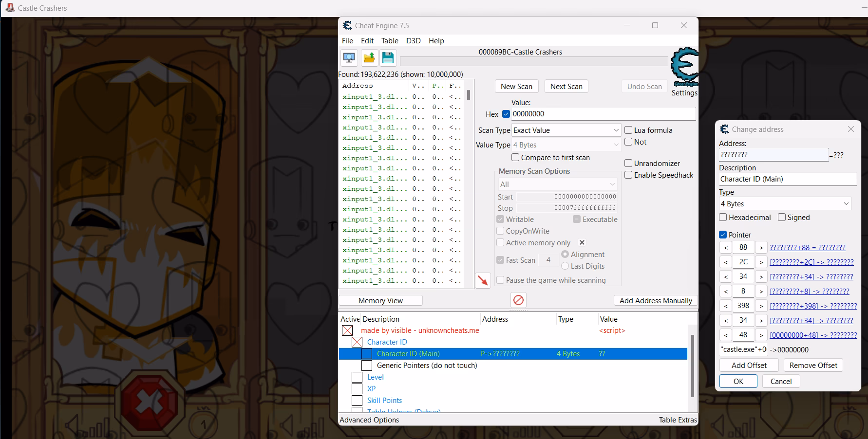Click the X beside Active memory only

click(582, 242)
